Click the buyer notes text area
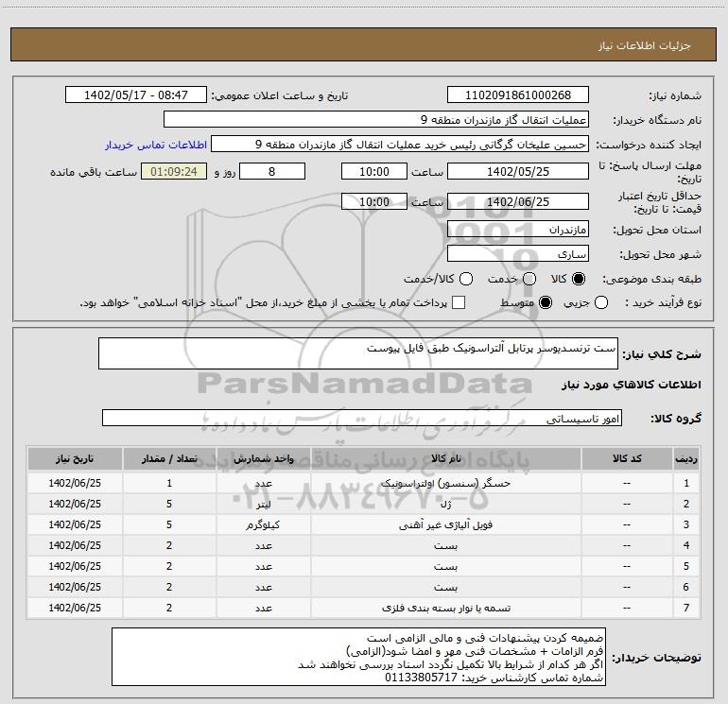 click(358, 657)
